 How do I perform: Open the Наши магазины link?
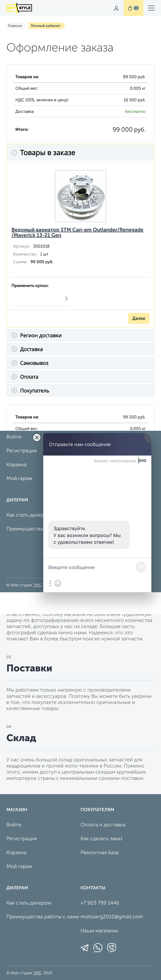click(99, 930)
